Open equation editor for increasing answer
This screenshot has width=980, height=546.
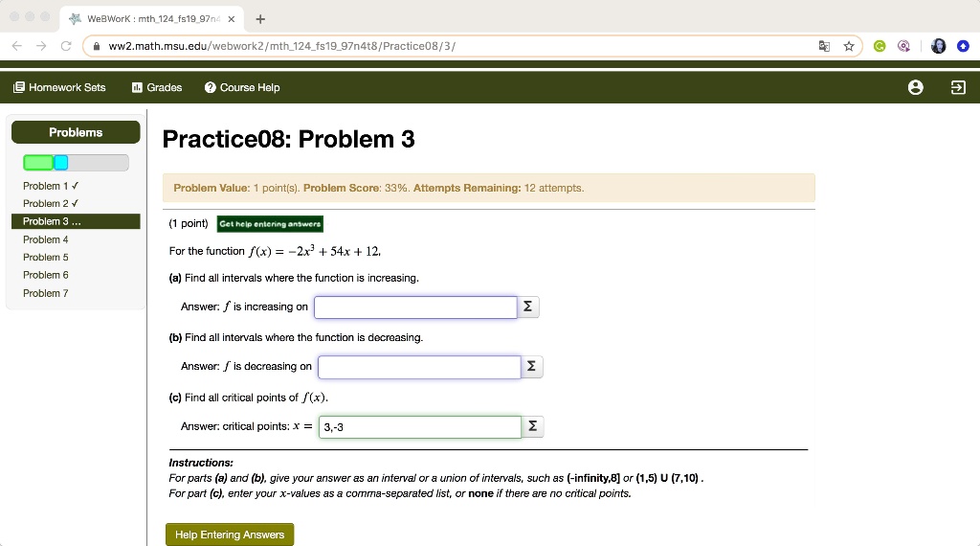coord(527,307)
